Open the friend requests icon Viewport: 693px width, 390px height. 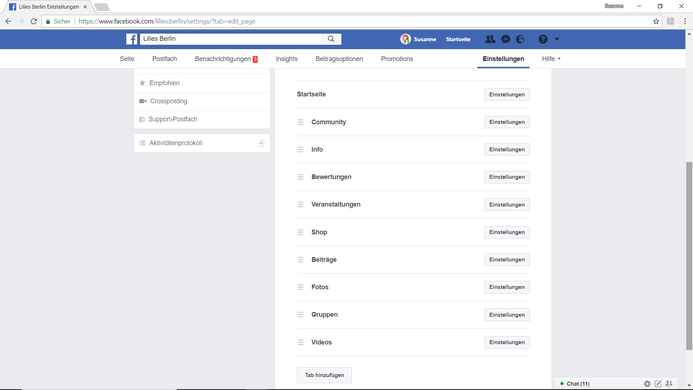pyautogui.click(x=490, y=39)
